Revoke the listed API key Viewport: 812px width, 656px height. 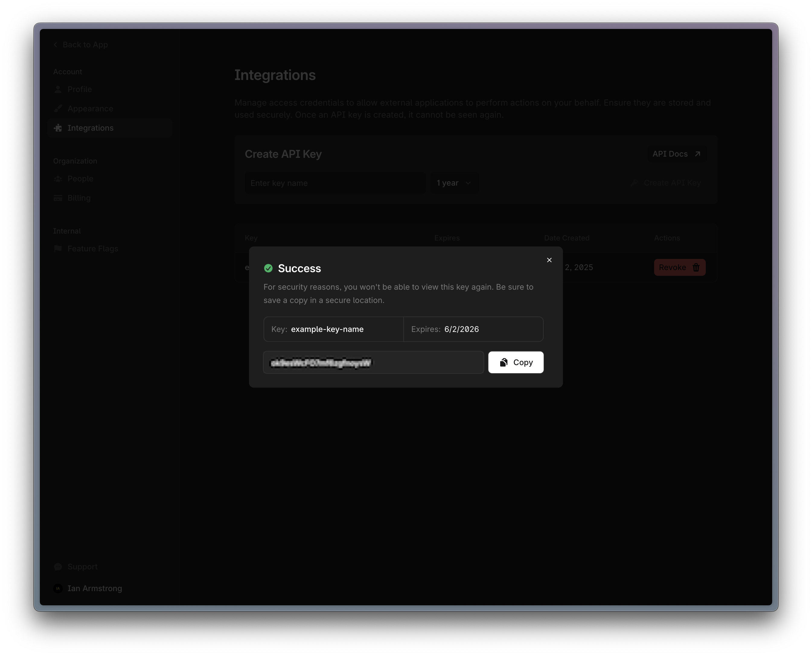point(680,267)
